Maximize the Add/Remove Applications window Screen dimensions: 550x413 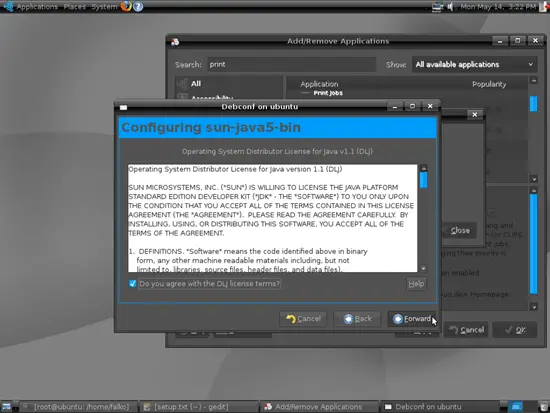click(x=517, y=41)
